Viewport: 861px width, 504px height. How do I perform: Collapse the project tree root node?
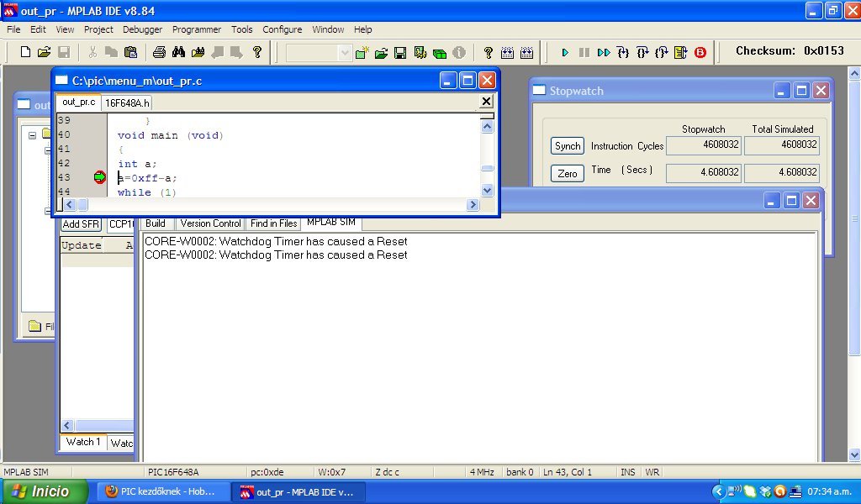point(32,135)
